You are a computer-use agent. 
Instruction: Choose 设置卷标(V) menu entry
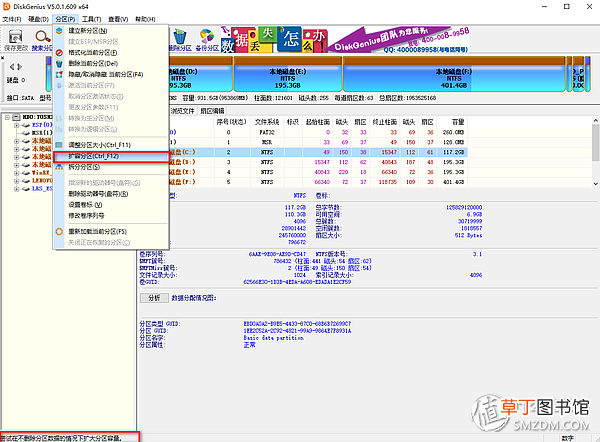(x=111, y=205)
